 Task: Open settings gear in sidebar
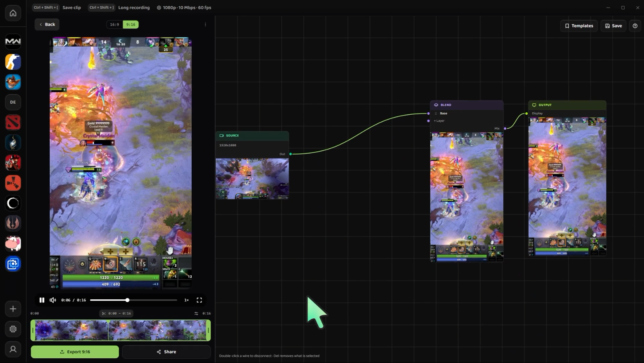pos(13,329)
